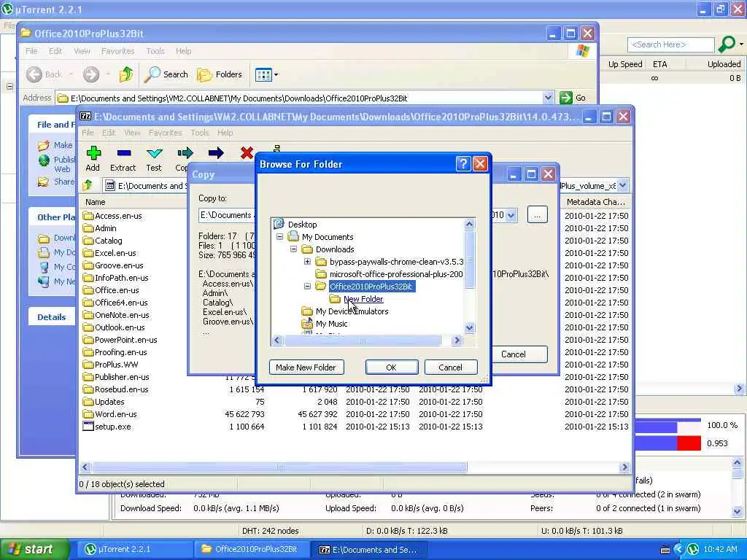747x560 pixels.
Task: Click the Add button in 7-Zip toolbar
Action: pos(93,158)
